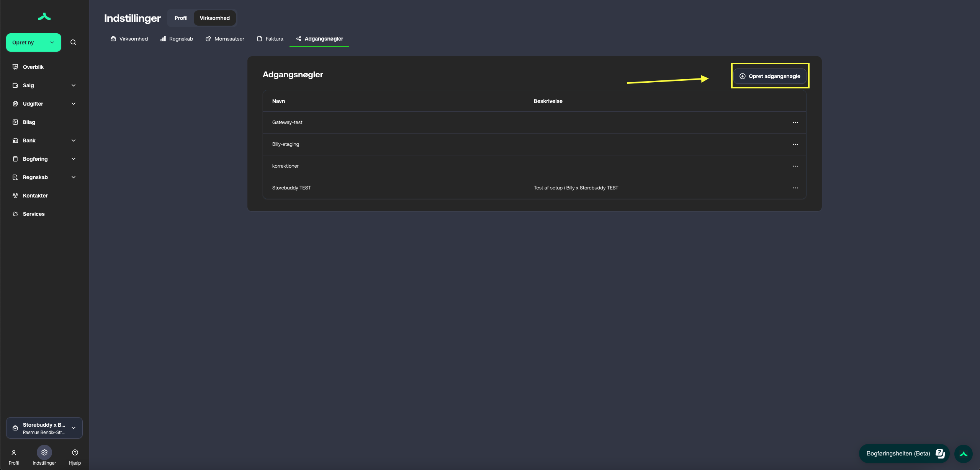Viewport: 980px width, 470px height.
Task: Click the green logo at top of sidebar
Action: [44, 16]
